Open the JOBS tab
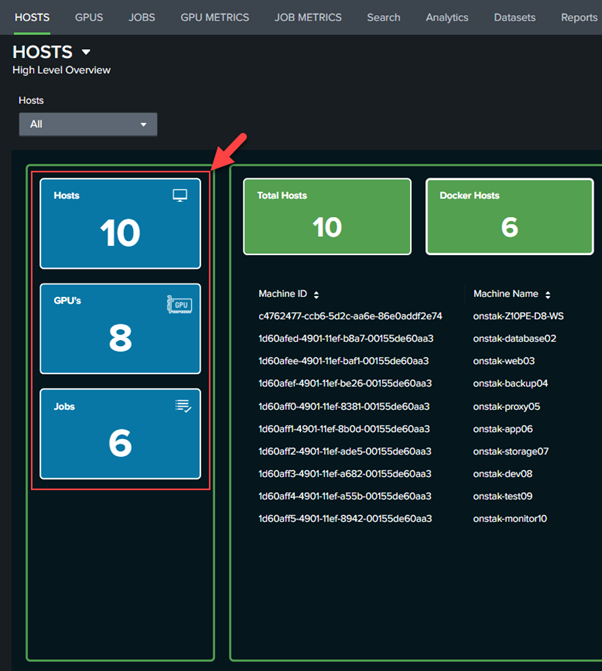 pyautogui.click(x=142, y=17)
